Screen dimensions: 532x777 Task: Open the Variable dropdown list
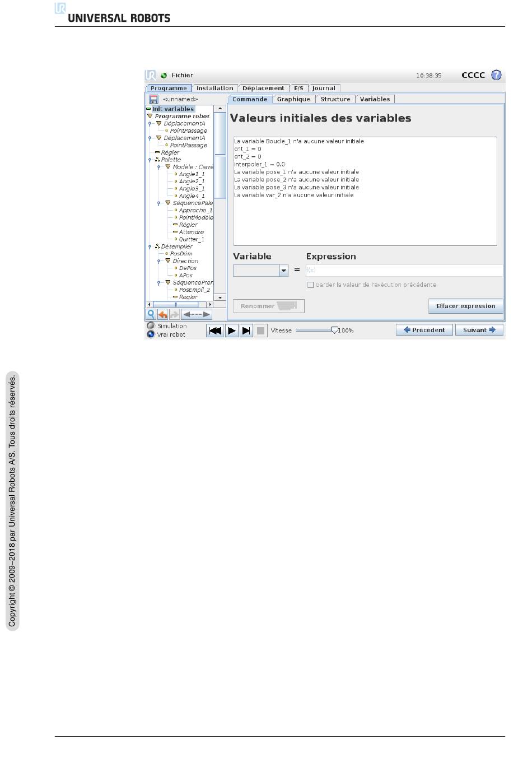coord(283,271)
